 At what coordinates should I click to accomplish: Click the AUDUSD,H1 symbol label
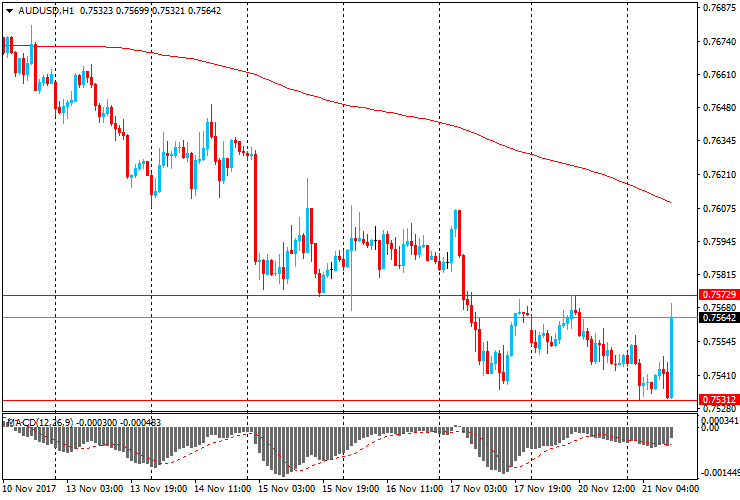pos(46,10)
